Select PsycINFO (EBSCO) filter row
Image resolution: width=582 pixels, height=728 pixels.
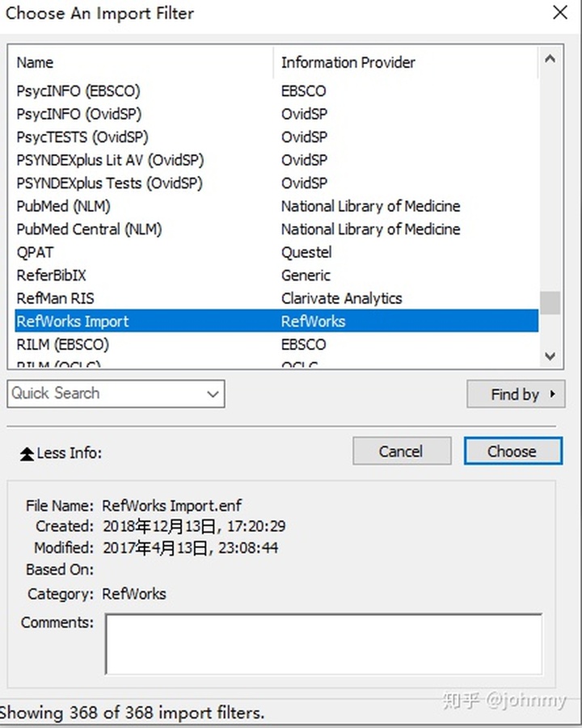[276, 90]
